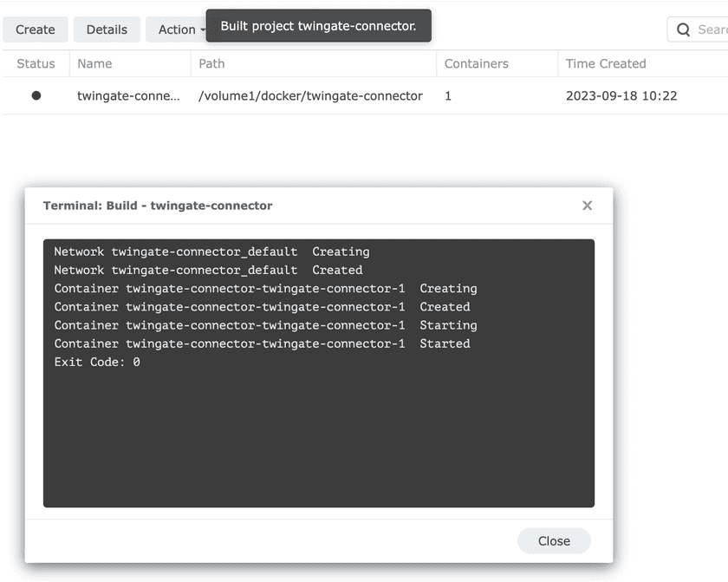
Task: Select the twingate-connector project row
Action: point(260,95)
